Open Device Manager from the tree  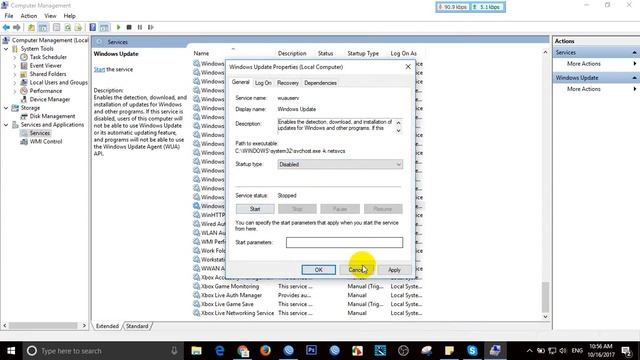[50, 99]
